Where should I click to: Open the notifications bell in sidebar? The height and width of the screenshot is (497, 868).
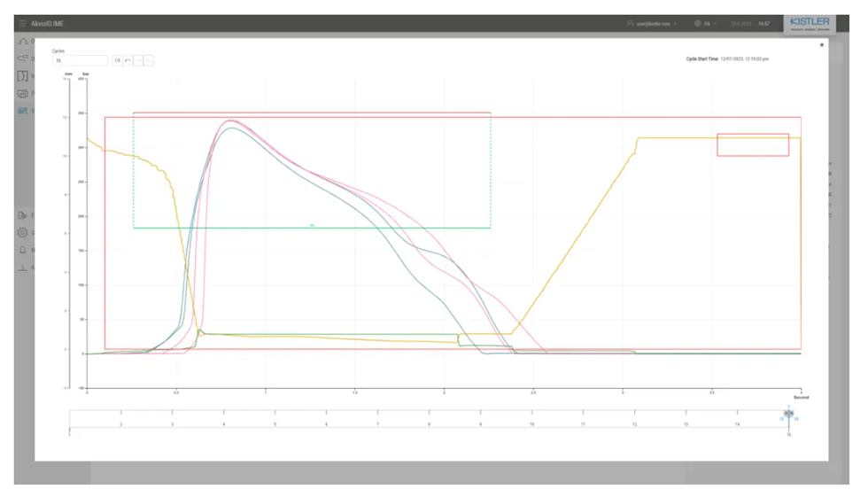23,250
